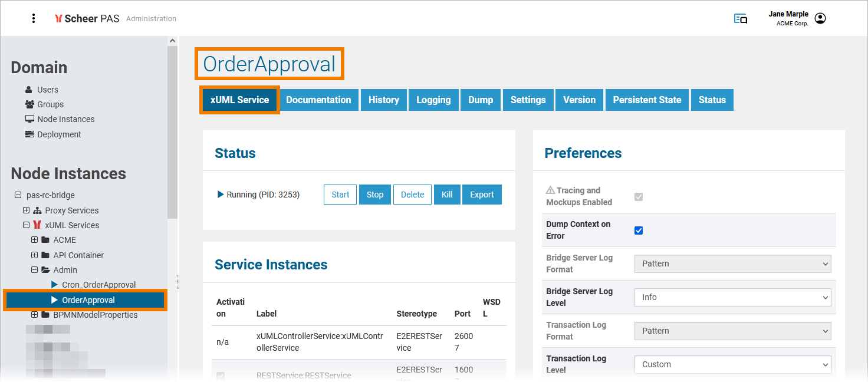Expand the Proxy Services tree node
Image resolution: width=868 pixels, height=382 pixels.
pyautogui.click(x=26, y=210)
